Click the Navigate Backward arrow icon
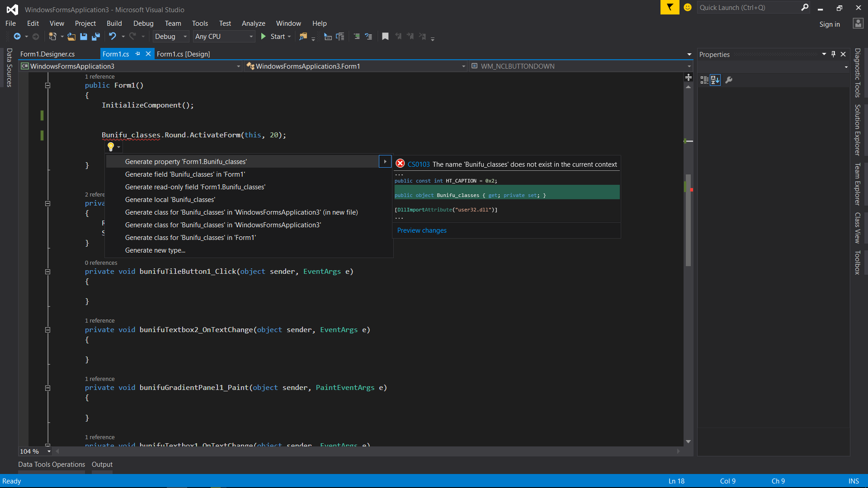This screenshot has height=488, width=868. point(17,36)
